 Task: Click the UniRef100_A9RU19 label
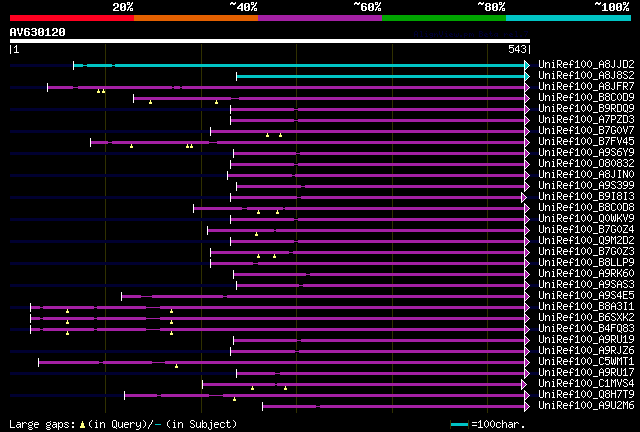point(586,339)
